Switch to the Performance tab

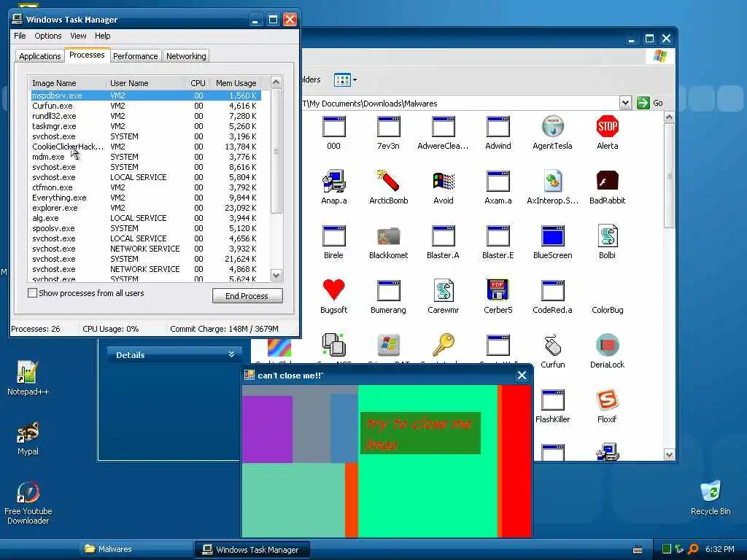[x=135, y=56]
